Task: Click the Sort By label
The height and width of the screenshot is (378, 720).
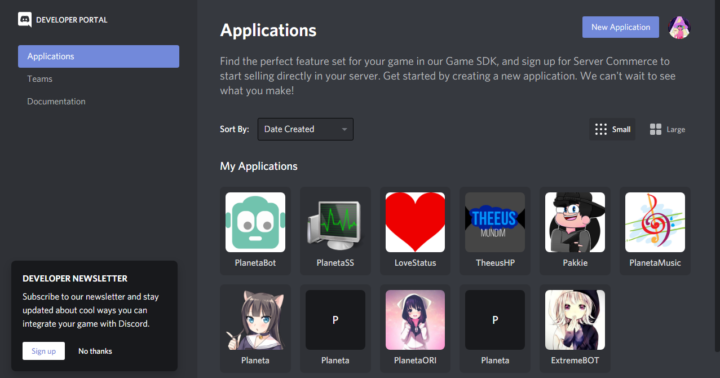Action: pyautogui.click(x=234, y=129)
